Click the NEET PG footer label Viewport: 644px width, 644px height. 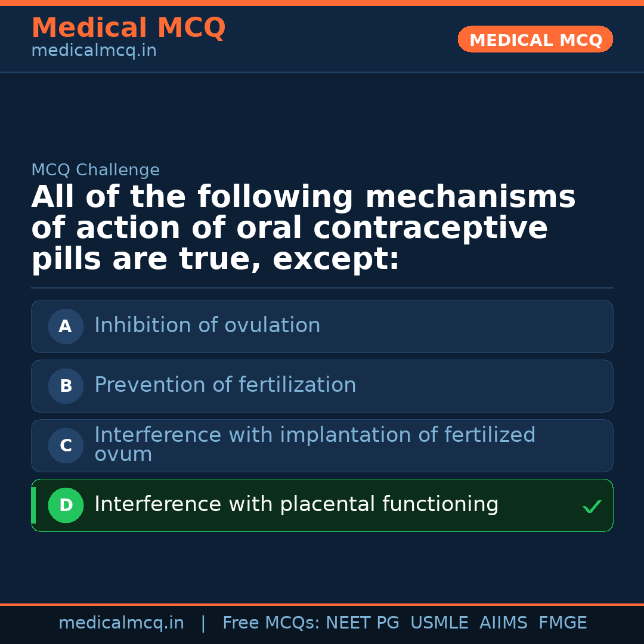(363, 623)
